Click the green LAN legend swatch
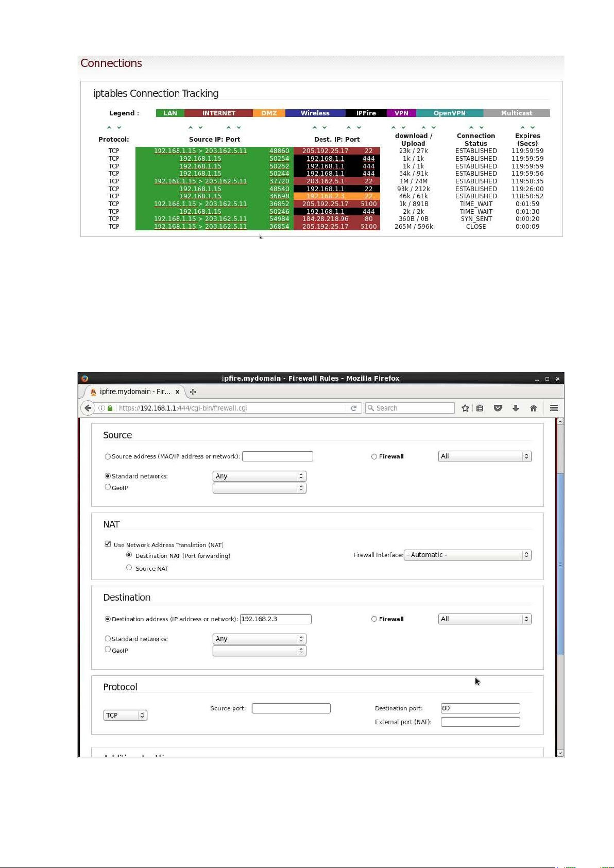 (170, 113)
